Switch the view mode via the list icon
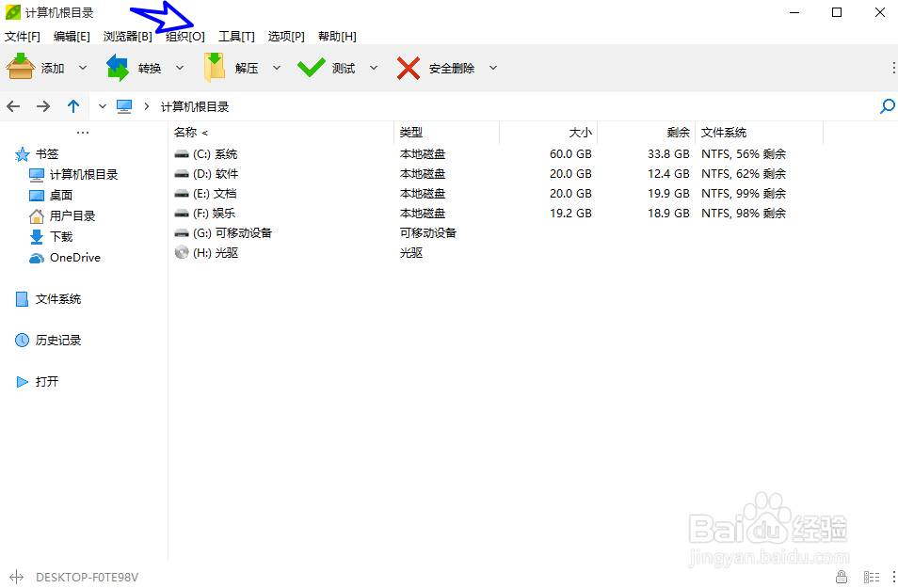This screenshot has width=898, height=588. click(x=872, y=577)
